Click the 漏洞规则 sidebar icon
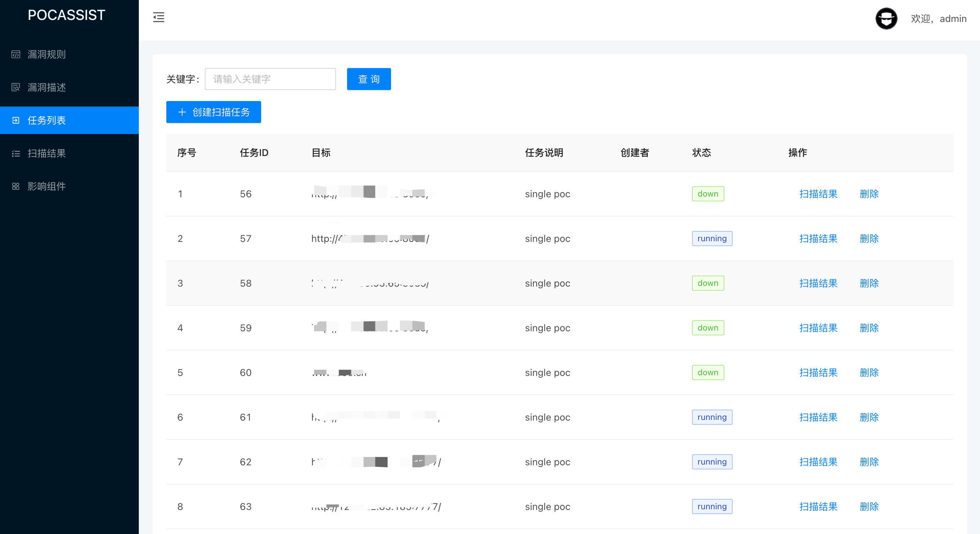 15,54
